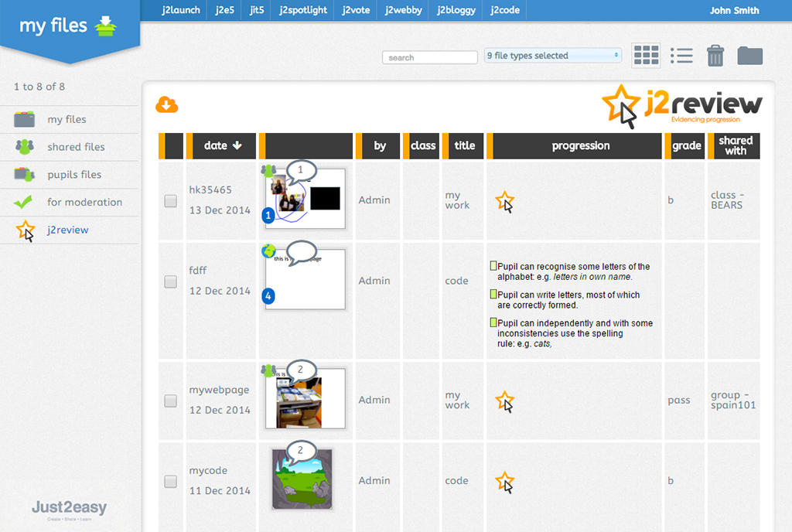The width and height of the screenshot is (792, 532).
Task: Open the my files header download menu
Action: tap(104, 26)
